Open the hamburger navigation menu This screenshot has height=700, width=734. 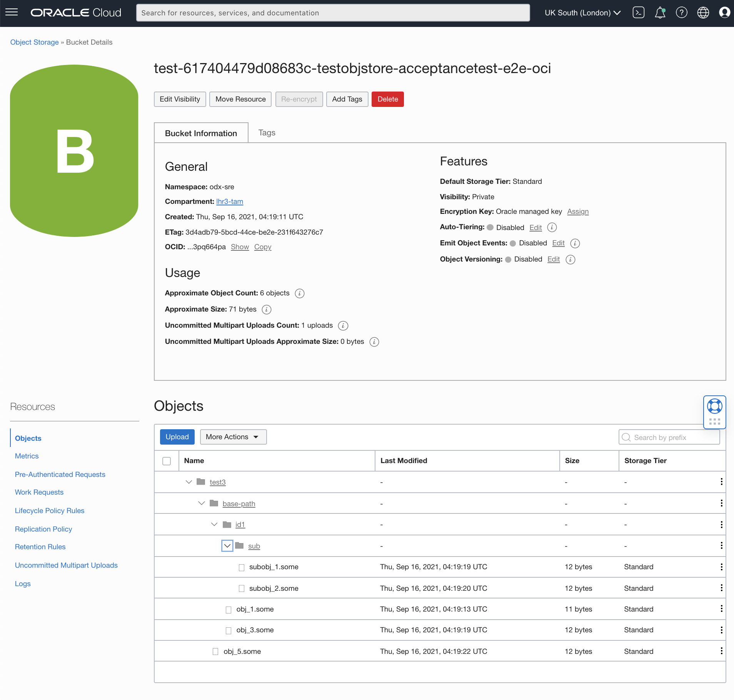tap(12, 12)
